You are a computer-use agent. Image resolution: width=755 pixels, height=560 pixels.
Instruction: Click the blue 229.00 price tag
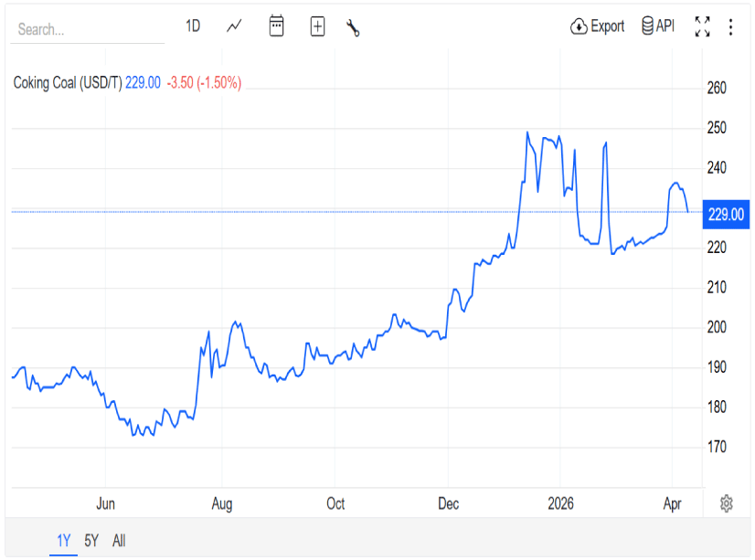pyautogui.click(x=727, y=215)
